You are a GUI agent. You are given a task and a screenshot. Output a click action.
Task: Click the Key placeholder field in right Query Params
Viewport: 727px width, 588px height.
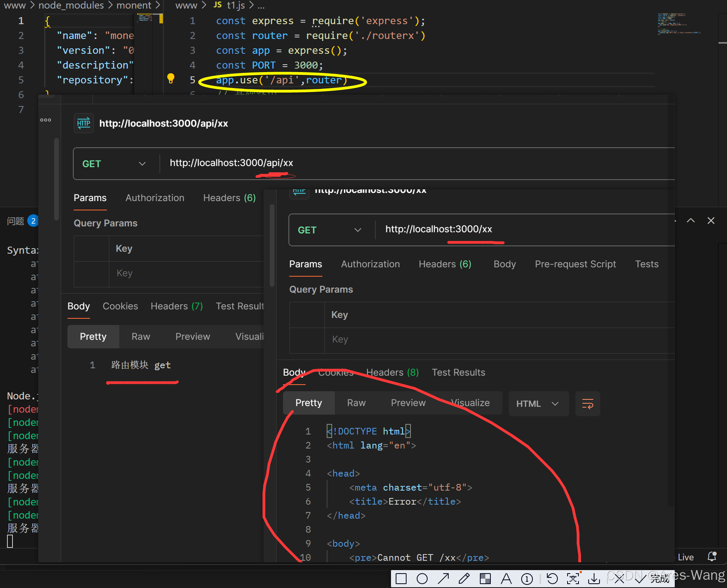pos(499,340)
